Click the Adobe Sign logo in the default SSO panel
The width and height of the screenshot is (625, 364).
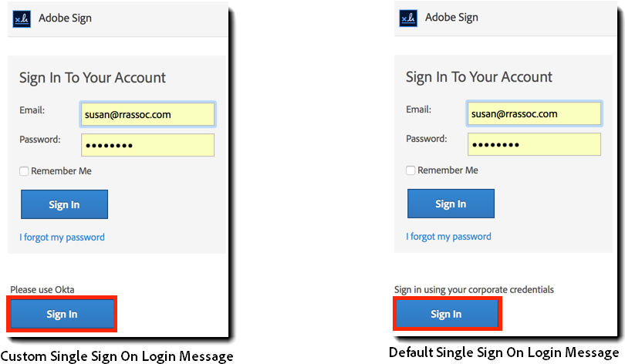pos(408,18)
